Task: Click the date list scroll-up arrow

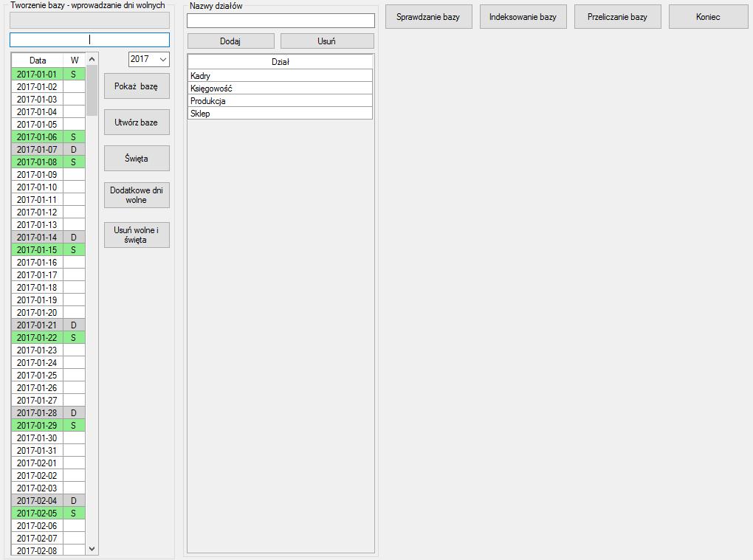Action: pyautogui.click(x=92, y=59)
